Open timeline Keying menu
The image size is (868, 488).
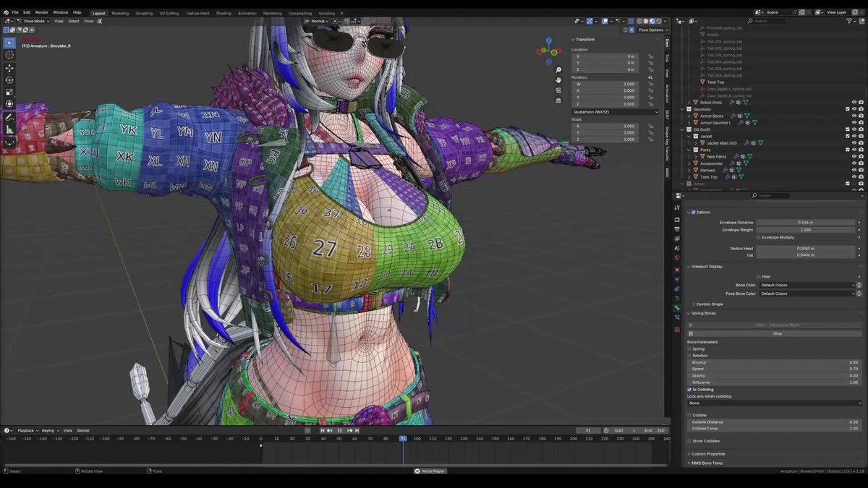(49, 430)
